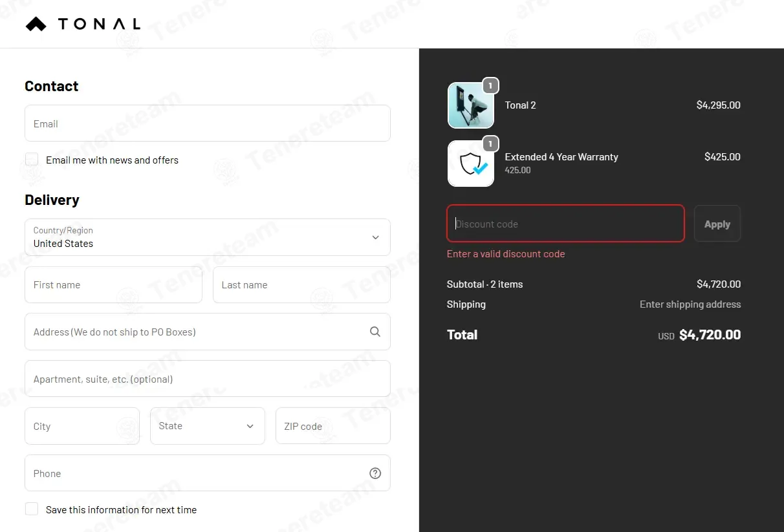Expand the State dropdown
784x532 pixels.
(208, 426)
